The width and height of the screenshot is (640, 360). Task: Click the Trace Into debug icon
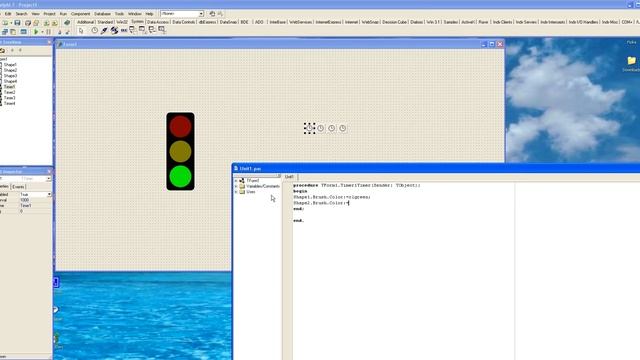click(60, 31)
